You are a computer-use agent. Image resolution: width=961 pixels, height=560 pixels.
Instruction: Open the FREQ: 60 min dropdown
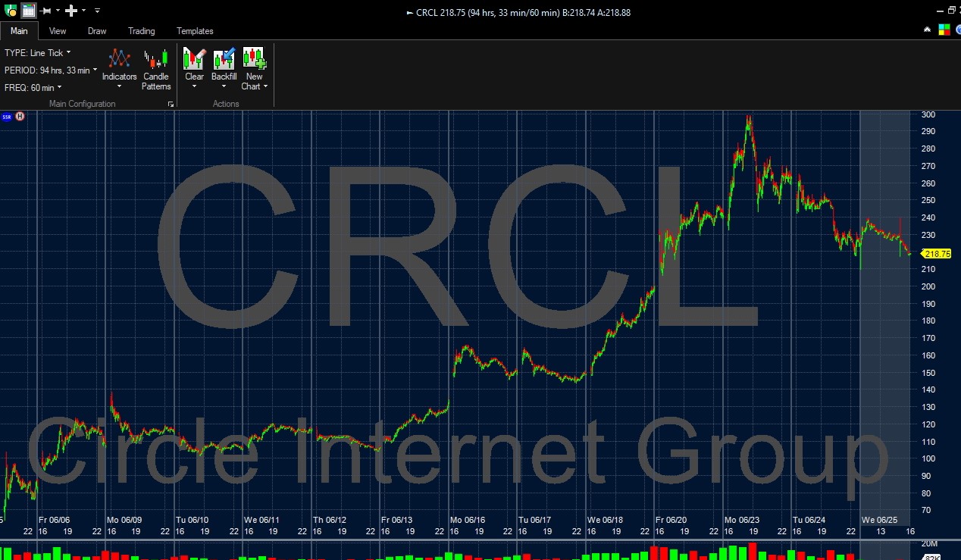pos(33,88)
